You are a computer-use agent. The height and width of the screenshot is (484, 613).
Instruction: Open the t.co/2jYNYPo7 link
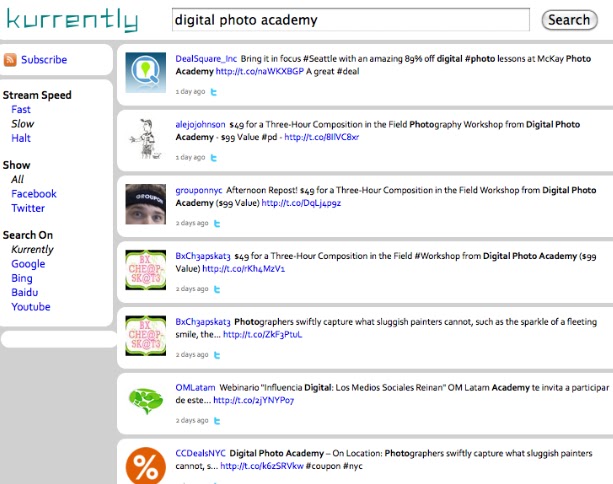(253, 400)
